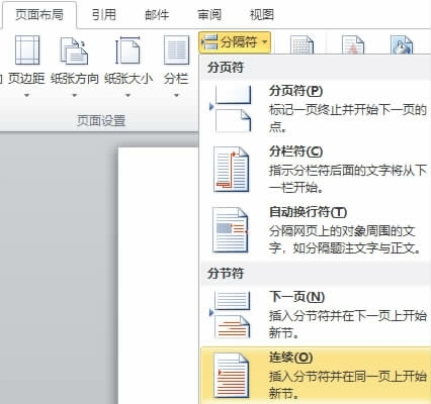The height and width of the screenshot is (404, 431).
Task: Click the 分栏 columns icon
Action: click(x=176, y=50)
